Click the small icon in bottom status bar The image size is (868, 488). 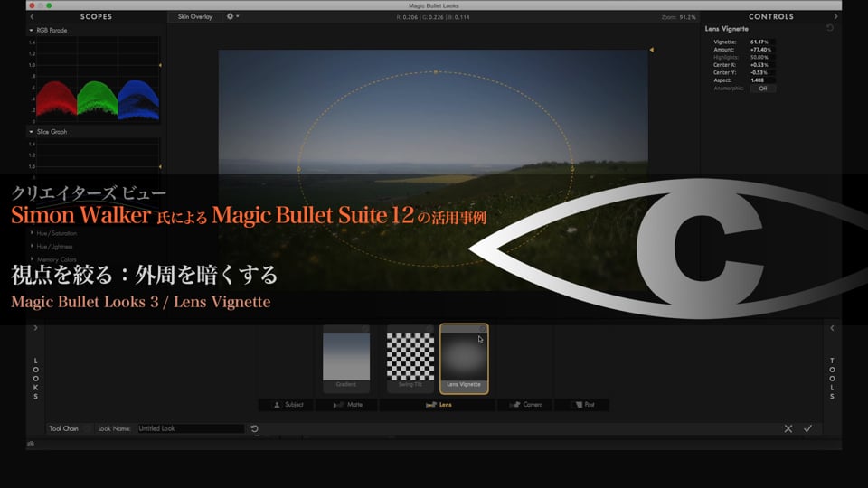pyautogui.click(x=31, y=444)
